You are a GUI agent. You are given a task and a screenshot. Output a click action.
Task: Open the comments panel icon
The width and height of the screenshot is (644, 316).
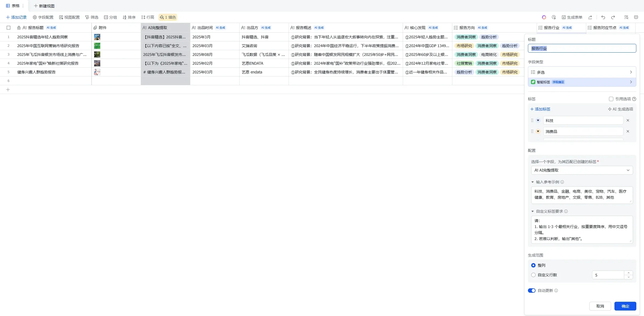(636, 17)
